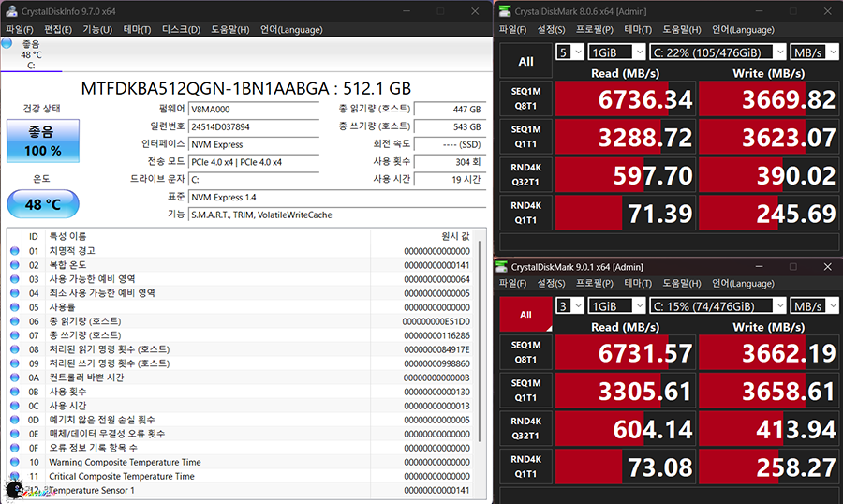
Task: Select row 06 총 읽기량 (호스트)
Action: 241,321
